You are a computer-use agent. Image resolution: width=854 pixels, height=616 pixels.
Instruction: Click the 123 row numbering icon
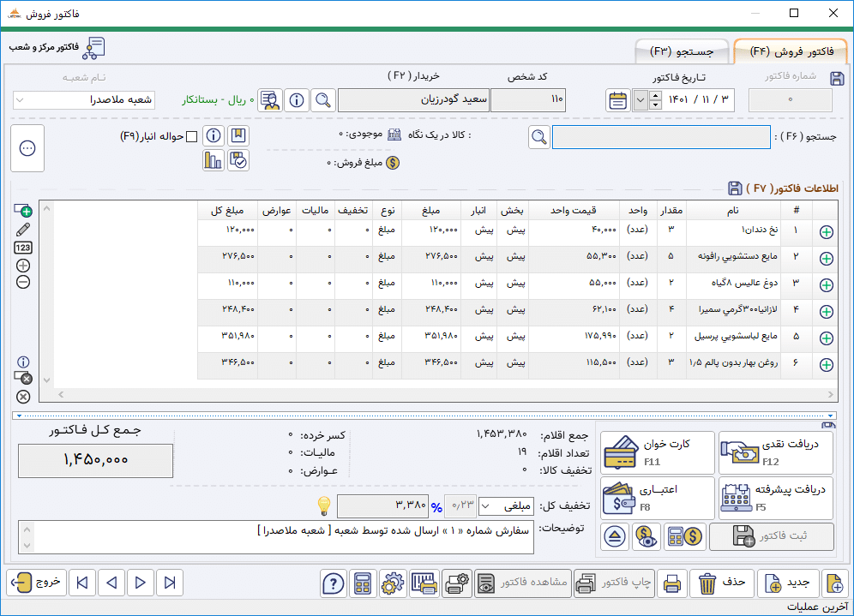point(23,248)
